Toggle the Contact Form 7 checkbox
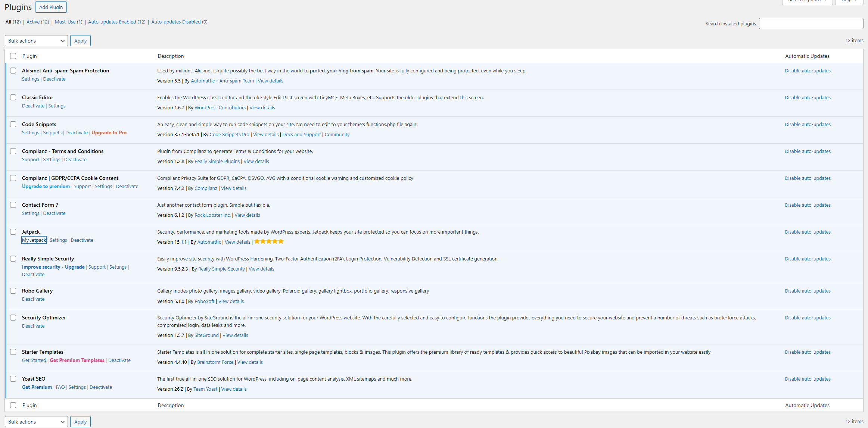This screenshot has height=428, width=868. [13, 205]
